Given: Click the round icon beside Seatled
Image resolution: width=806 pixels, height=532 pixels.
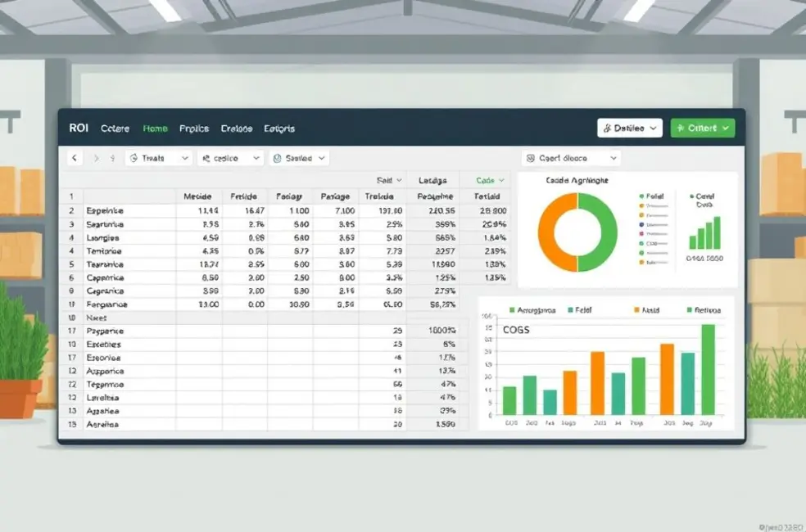Looking at the screenshot, I should 277,158.
